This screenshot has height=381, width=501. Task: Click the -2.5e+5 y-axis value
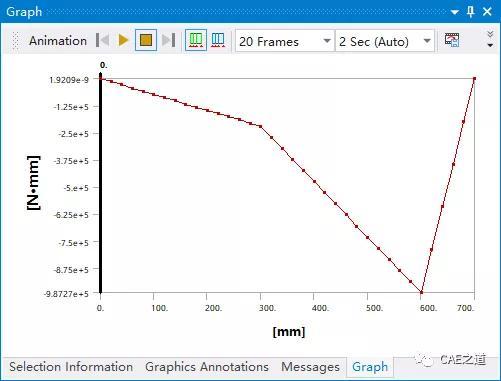click(73, 134)
